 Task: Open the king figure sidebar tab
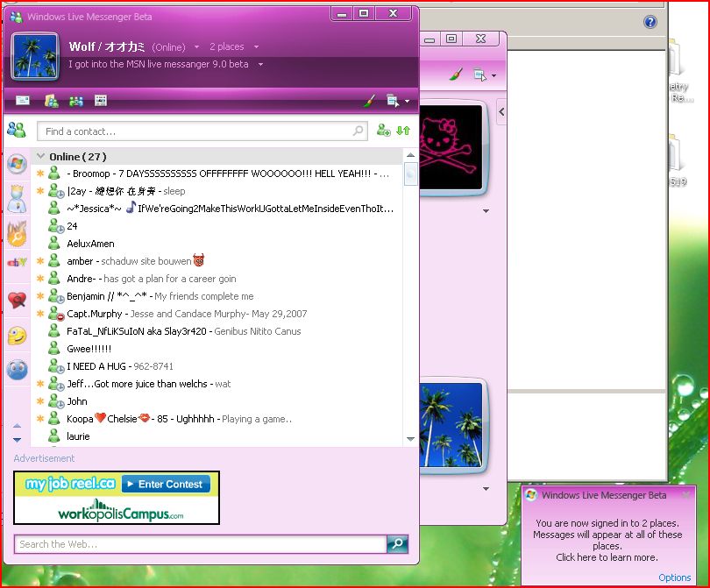pos(17,199)
